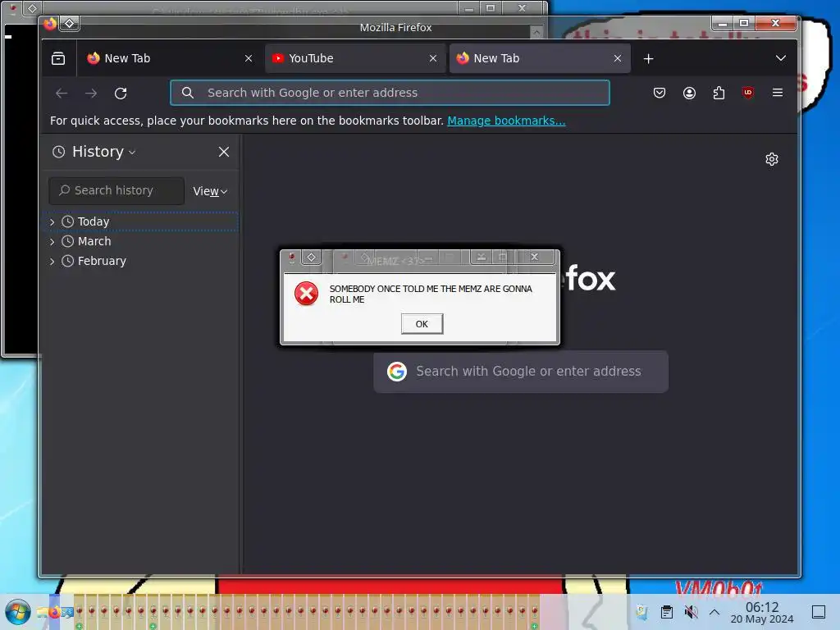
Task: Click the search magnifier in address bar
Action: click(x=188, y=93)
